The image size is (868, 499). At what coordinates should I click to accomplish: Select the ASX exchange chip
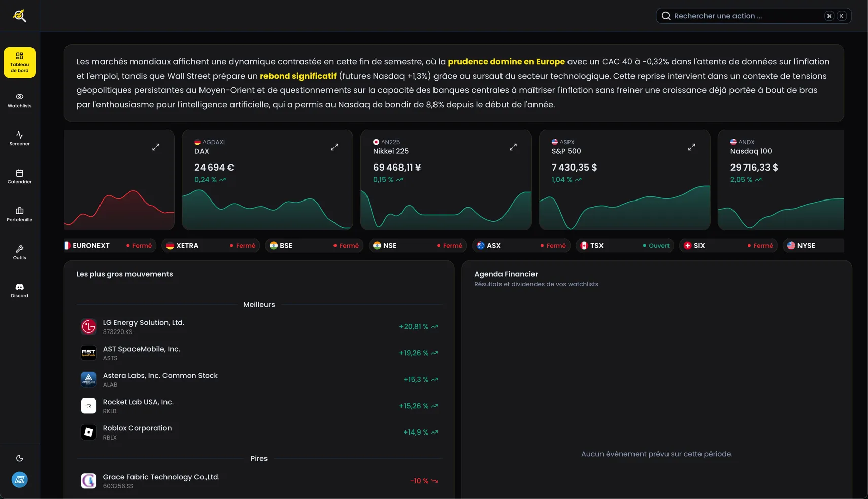click(521, 246)
